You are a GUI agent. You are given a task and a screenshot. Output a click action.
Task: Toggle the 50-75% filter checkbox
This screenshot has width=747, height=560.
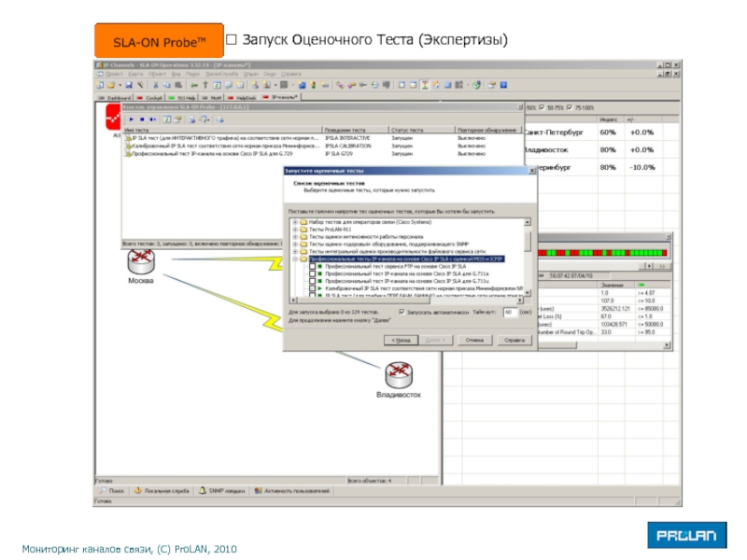click(x=542, y=107)
